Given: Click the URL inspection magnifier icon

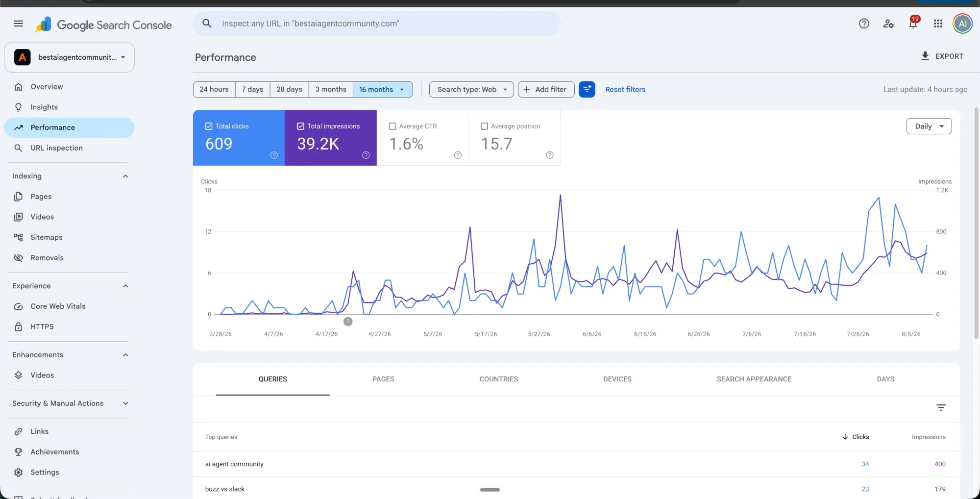Looking at the screenshot, I should pos(18,148).
